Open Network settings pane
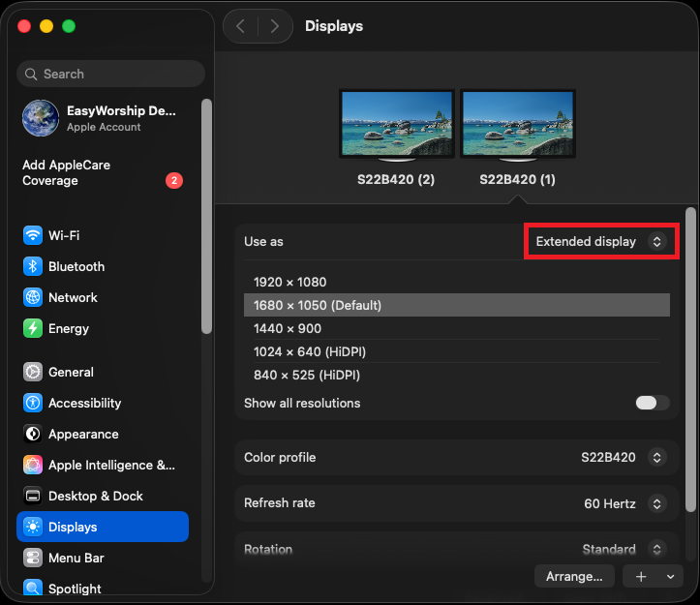The width and height of the screenshot is (700, 605). point(103,297)
